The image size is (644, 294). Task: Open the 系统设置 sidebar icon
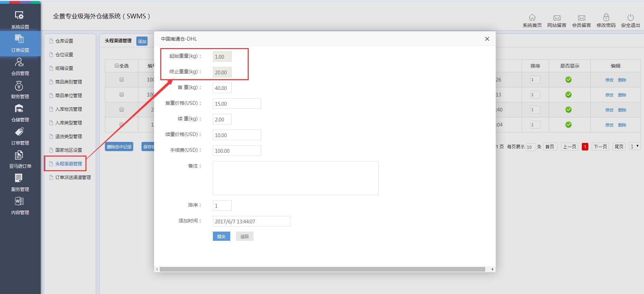click(x=19, y=16)
